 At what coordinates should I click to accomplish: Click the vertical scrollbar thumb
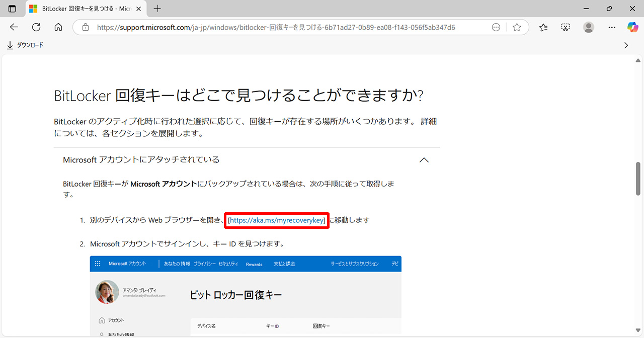(639, 179)
